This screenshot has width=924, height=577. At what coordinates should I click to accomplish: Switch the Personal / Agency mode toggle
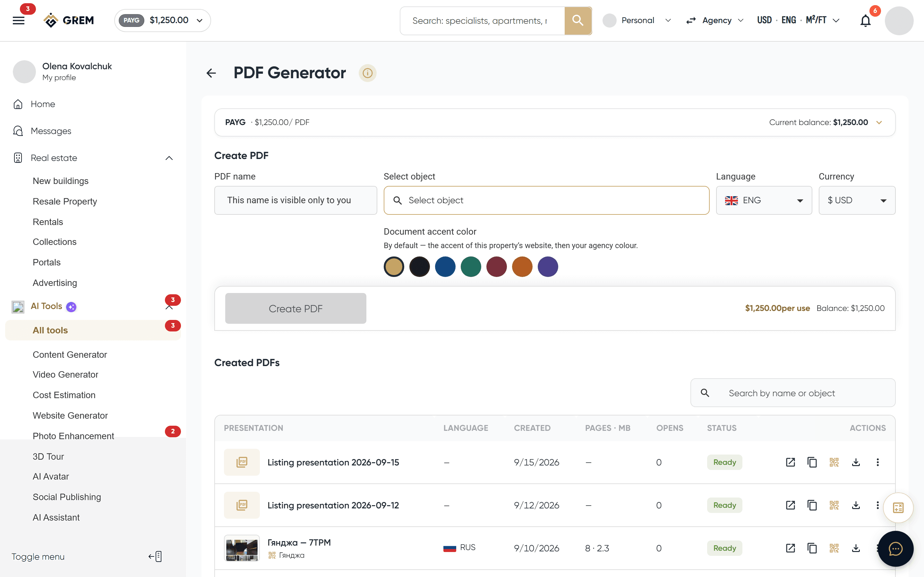[691, 21]
